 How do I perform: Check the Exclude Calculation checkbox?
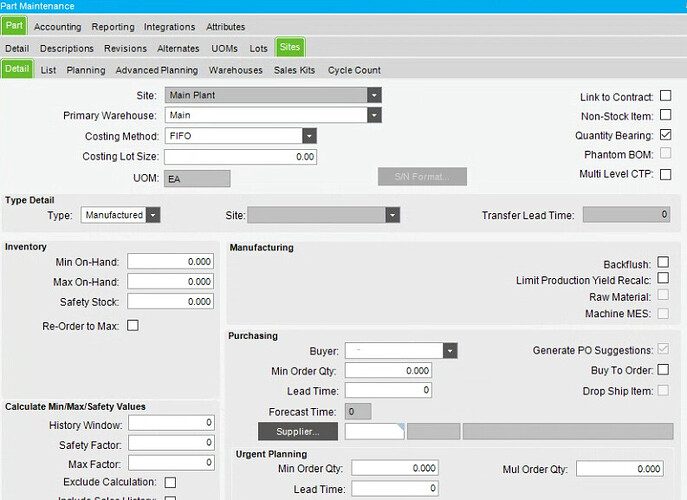170,482
